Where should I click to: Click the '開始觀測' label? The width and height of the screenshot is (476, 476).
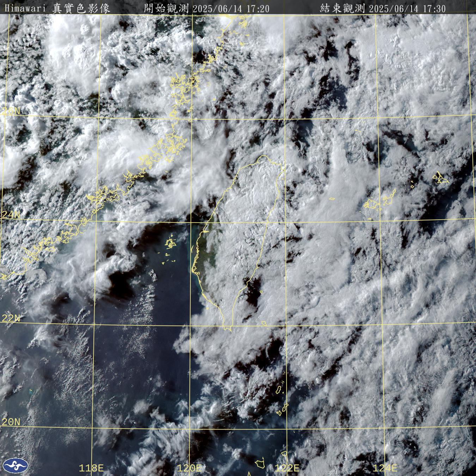pos(167,8)
